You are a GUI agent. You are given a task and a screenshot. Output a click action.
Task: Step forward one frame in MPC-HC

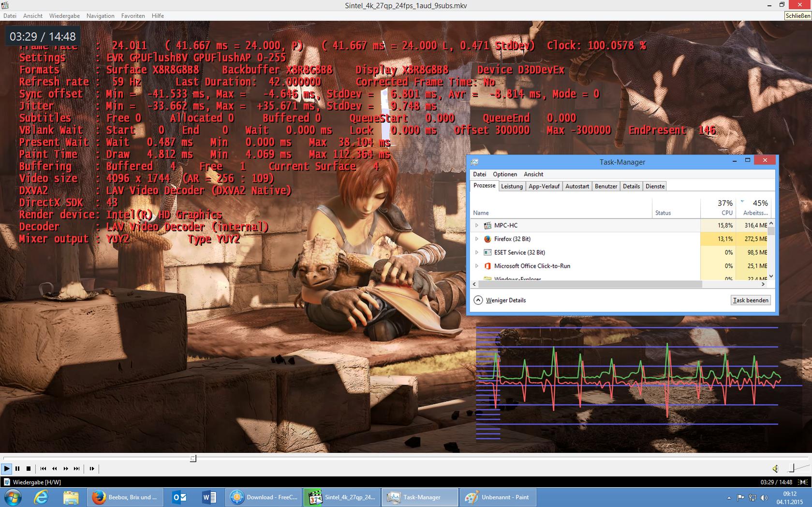tap(92, 468)
